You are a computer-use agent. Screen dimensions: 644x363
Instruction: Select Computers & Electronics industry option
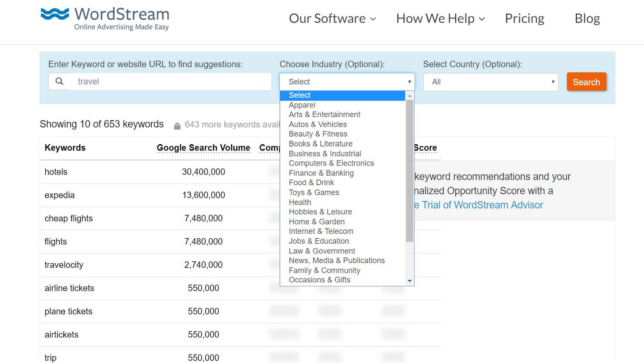(x=331, y=163)
